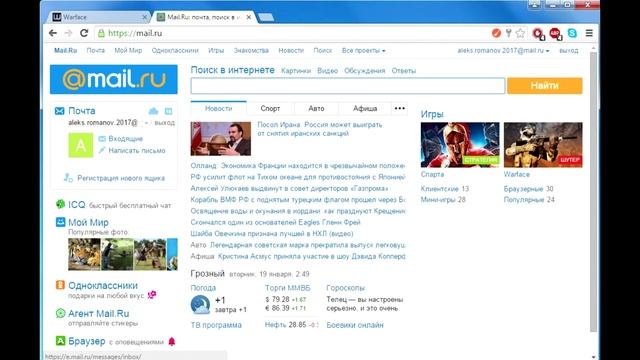Click the orange extension icon in address bar

tap(496, 33)
